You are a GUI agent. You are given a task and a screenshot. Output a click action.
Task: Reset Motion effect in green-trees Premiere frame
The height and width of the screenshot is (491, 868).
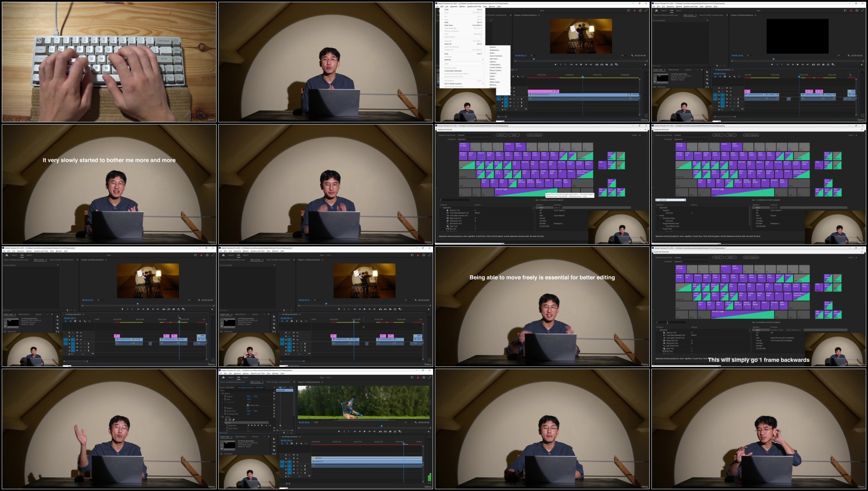274,393
